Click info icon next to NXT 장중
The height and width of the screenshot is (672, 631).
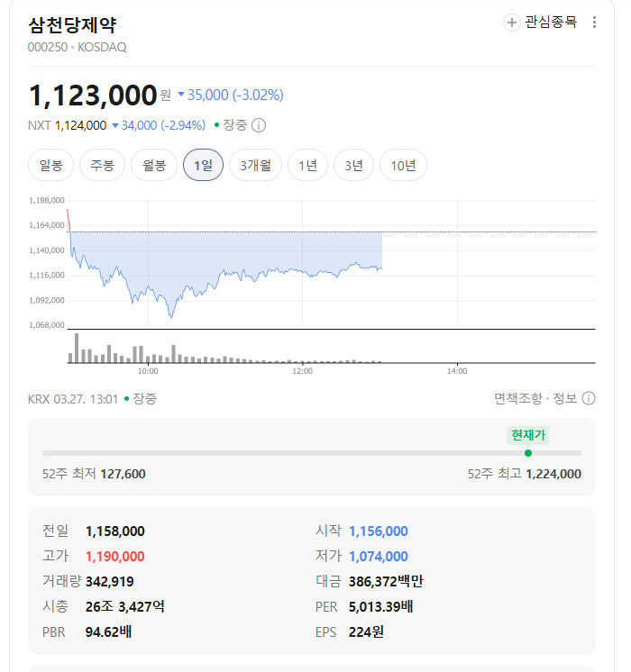click(258, 125)
